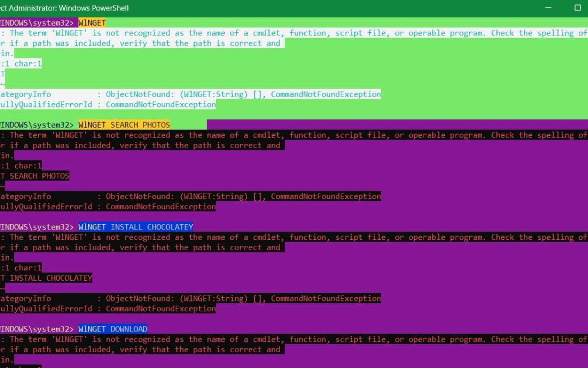Select the echoed SEARCH PHOTOS line
Image resolution: width=588 pixels, height=368 pixels.
[x=34, y=176]
